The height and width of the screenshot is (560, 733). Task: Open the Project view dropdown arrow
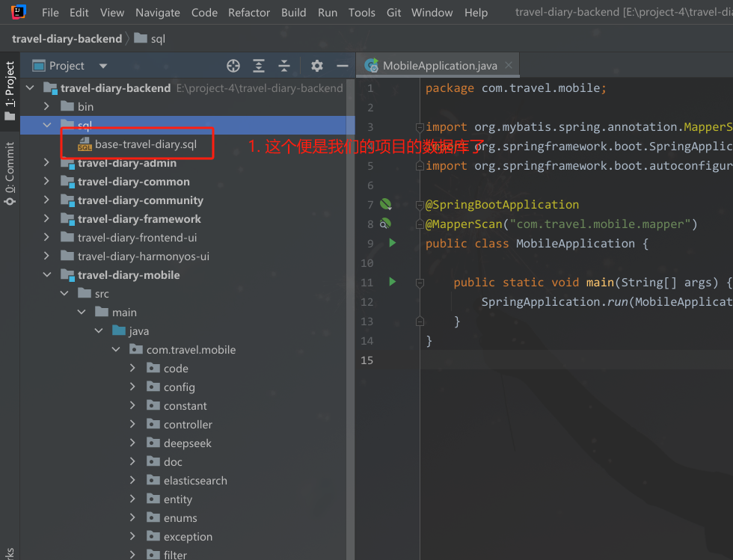pyautogui.click(x=103, y=66)
